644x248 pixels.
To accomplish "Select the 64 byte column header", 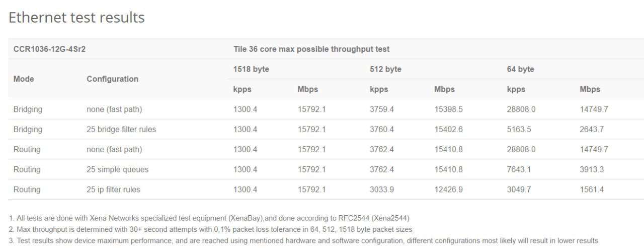I will click(x=520, y=69).
